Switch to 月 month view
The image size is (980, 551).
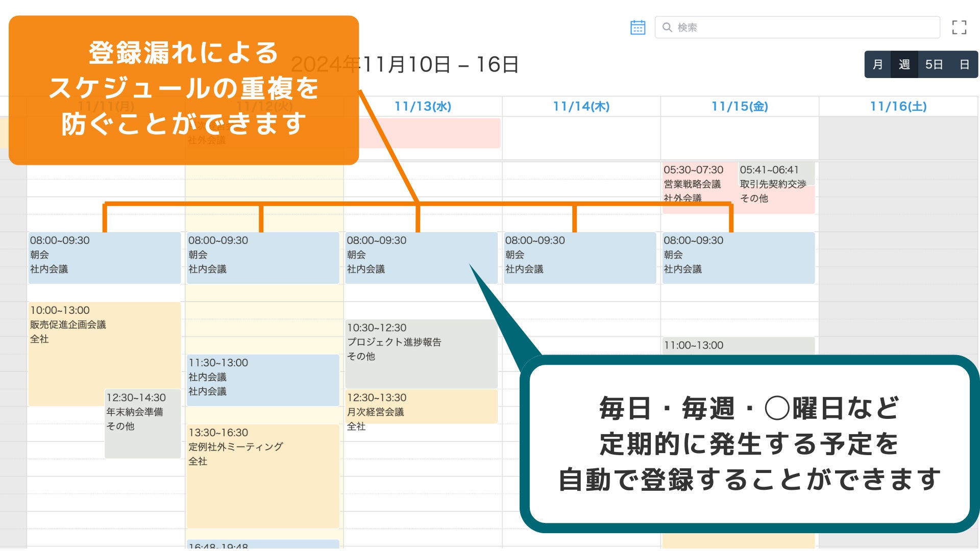click(x=877, y=65)
